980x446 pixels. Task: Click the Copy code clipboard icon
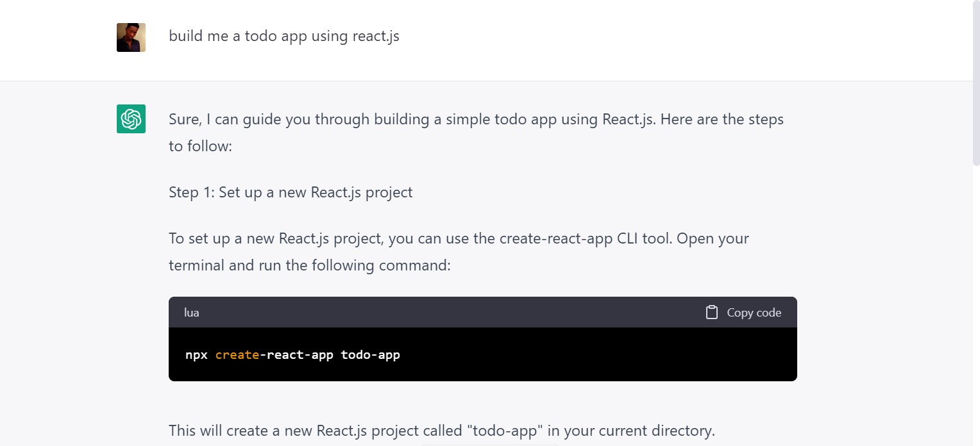(x=711, y=312)
